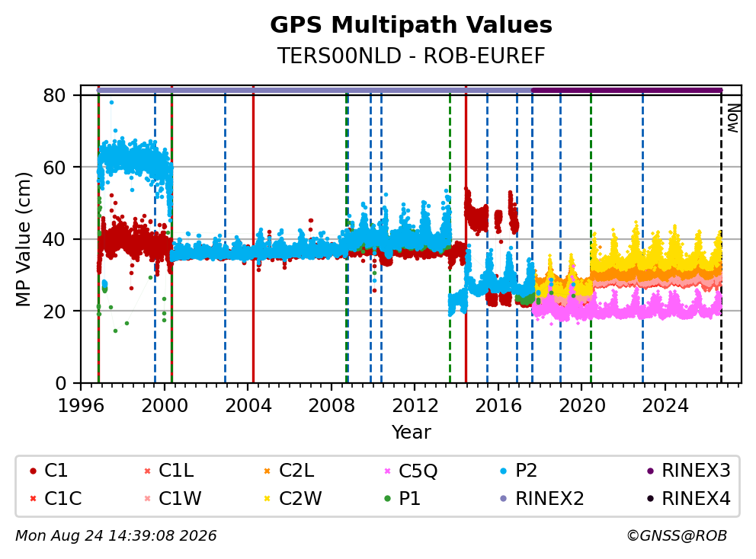This screenshot has width=756, height=559.
Task: Click the magenta C5Q legend marker
Action: pyautogui.click(x=388, y=471)
